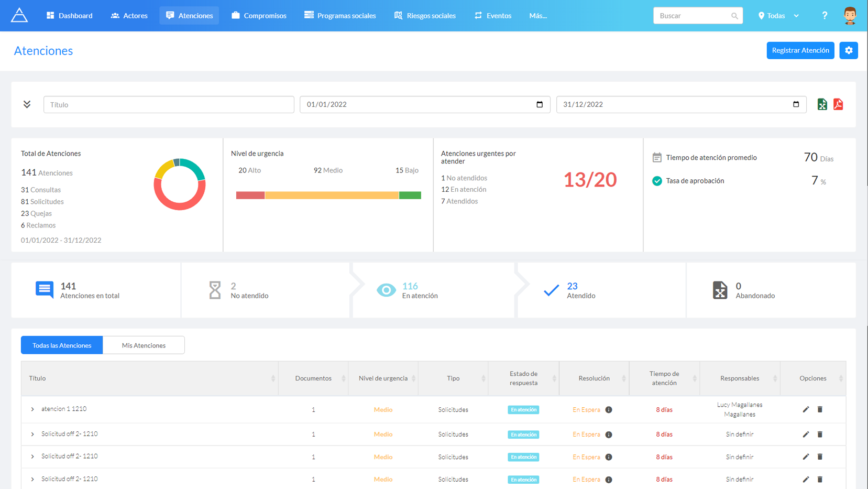The width and height of the screenshot is (868, 489).
Task: Select Todas las Atenciones tab
Action: (62, 345)
